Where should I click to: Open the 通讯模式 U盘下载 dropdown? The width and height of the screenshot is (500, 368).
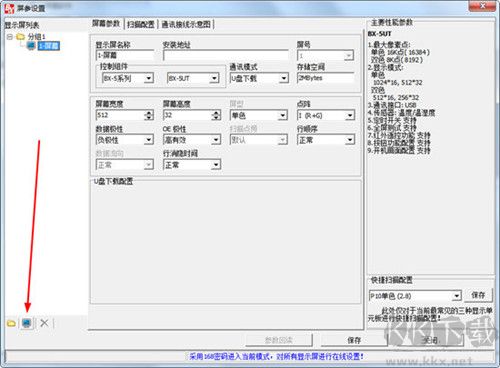coord(283,78)
